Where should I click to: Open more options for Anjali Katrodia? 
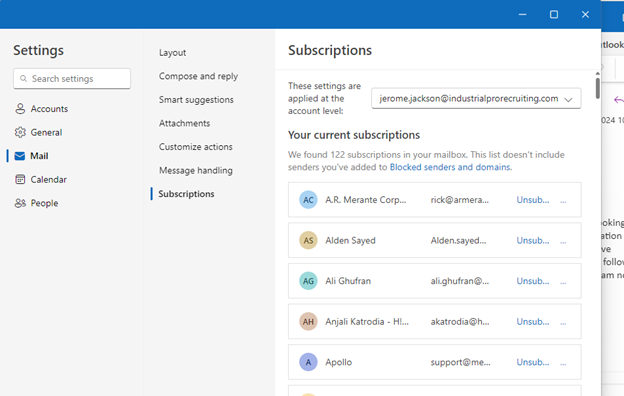[x=563, y=322]
